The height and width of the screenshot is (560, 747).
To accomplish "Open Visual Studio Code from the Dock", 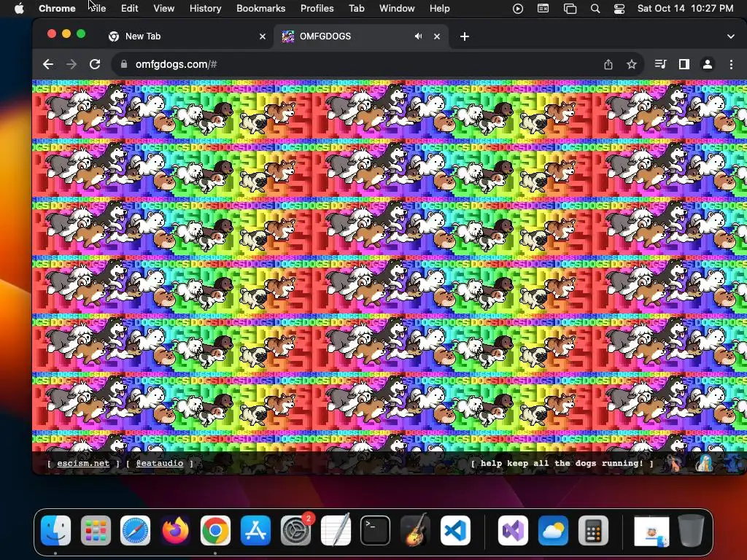I will tap(455, 531).
